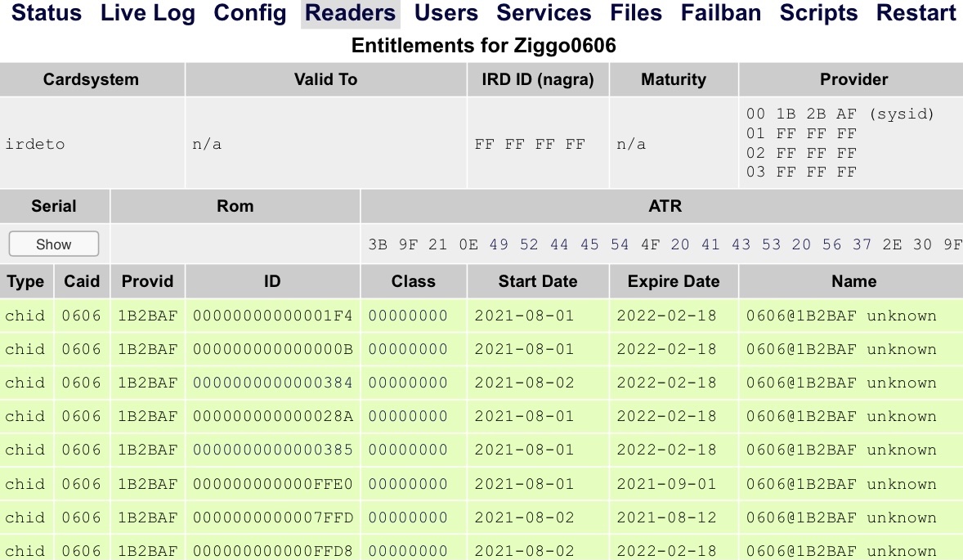Click the chid type in the FFE0 row
This screenshot has width=963, height=560.
click(25, 484)
